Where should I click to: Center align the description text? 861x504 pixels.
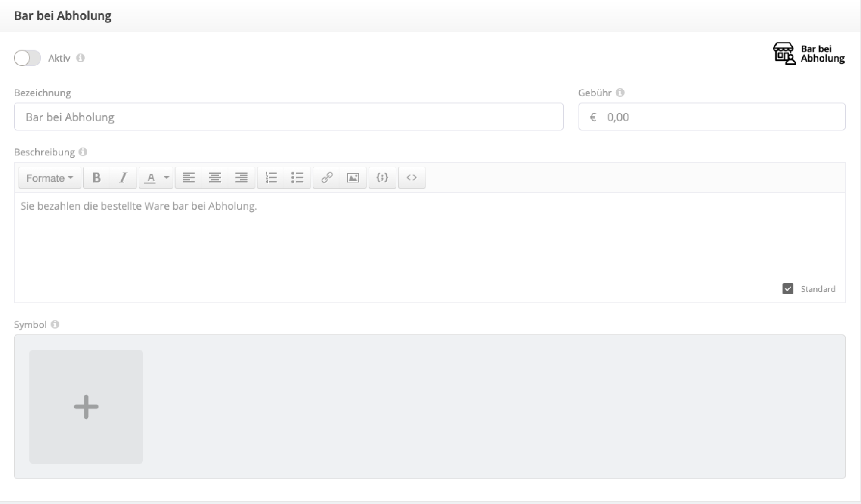click(x=215, y=178)
